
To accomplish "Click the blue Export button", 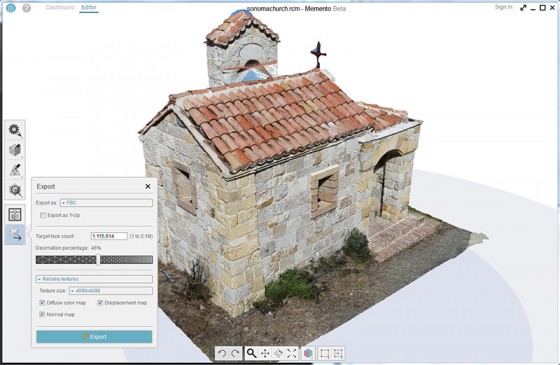I will [94, 336].
